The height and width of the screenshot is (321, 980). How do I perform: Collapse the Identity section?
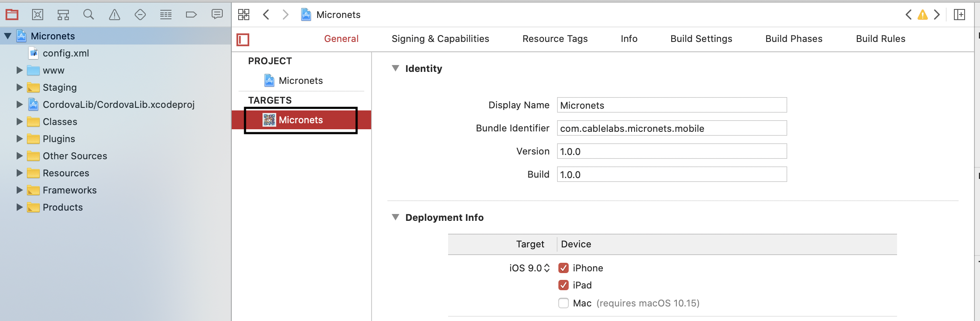coord(396,68)
